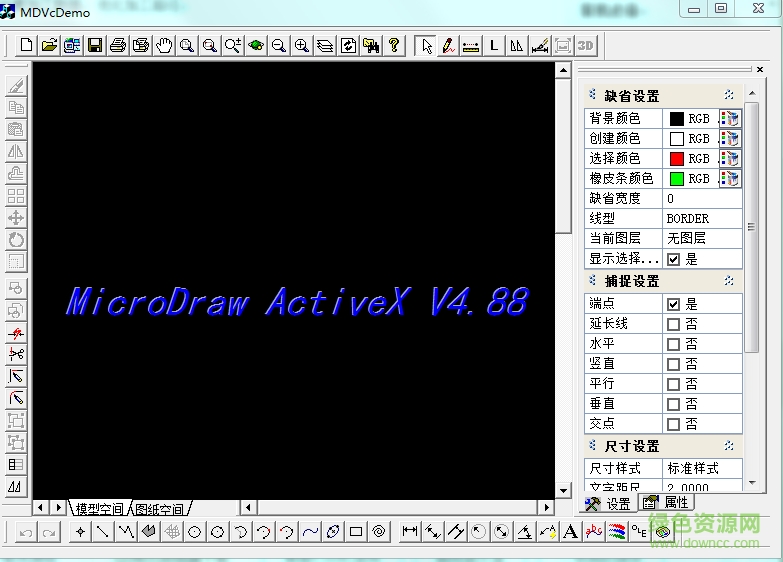Select the linear dimension tool
This screenshot has height=562, width=783.
coord(409,532)
